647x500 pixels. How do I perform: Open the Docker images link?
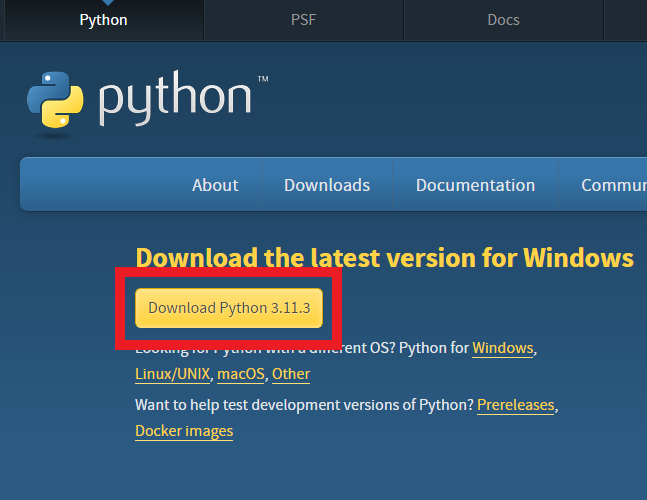(x=184, y=431)
